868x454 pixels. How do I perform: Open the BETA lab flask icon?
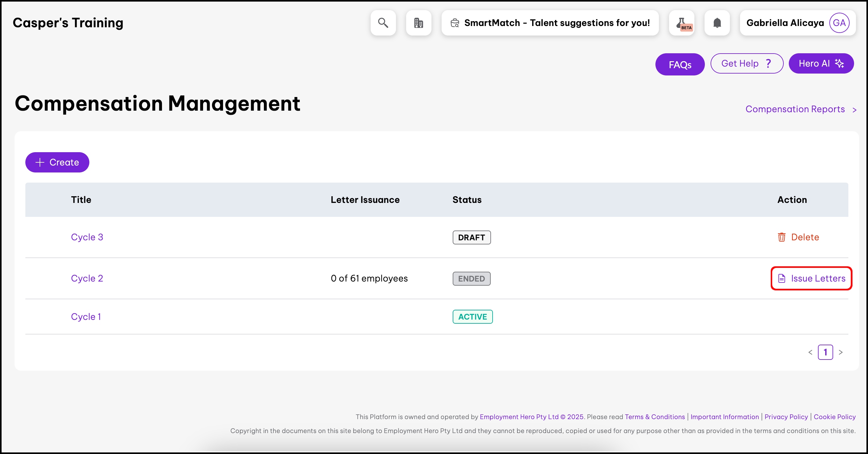click(x=682, y=23)
